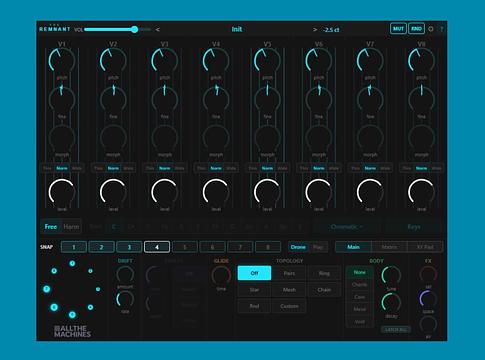Select voice 6 node in the circle
Viewport: 485px width, 360px height.
click(54, 307)
